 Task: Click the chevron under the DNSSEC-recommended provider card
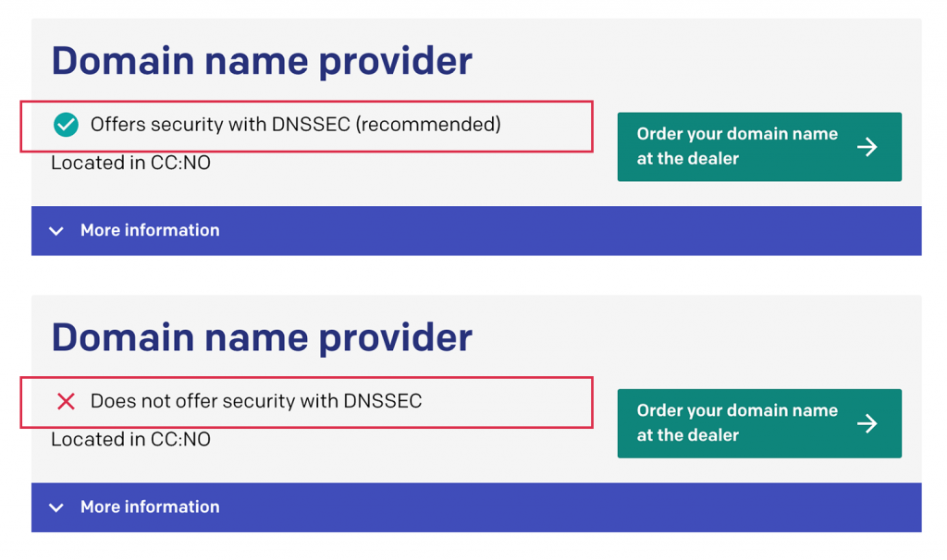click(56, 230)
